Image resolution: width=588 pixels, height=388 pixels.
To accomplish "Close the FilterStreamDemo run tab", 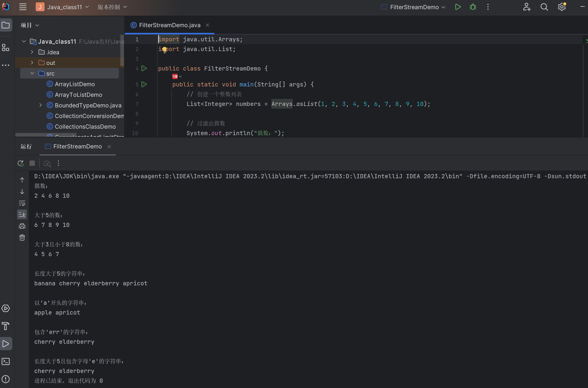I will pyautogui.click(x=109, y=147).
